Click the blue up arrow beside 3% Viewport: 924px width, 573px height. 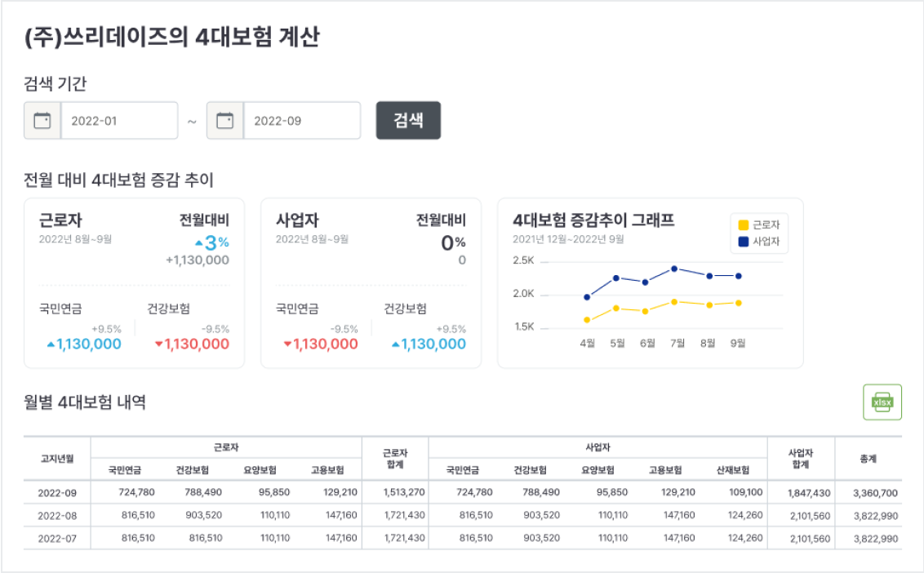coord(198,243)
